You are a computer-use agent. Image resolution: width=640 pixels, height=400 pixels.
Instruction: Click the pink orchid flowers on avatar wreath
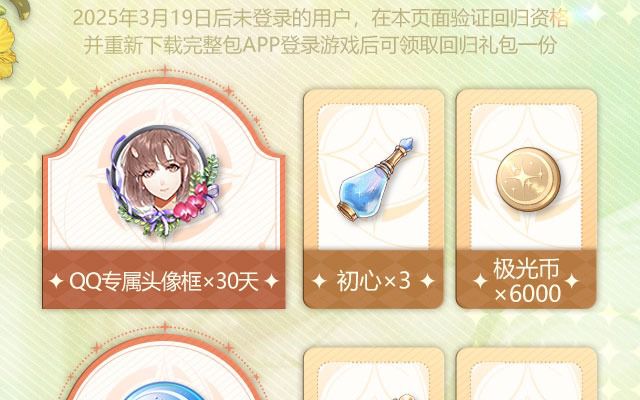pyautogui.click(x=191, y=202)
